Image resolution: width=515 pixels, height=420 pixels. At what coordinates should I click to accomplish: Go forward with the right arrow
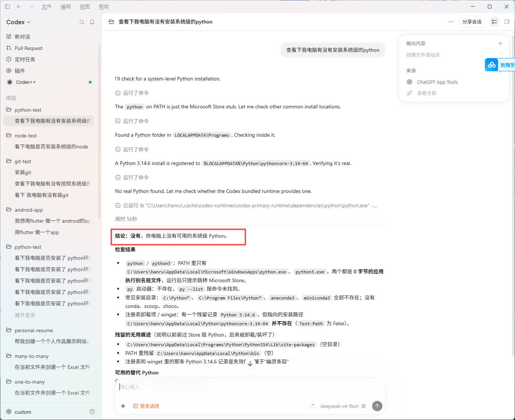[31, 7]
